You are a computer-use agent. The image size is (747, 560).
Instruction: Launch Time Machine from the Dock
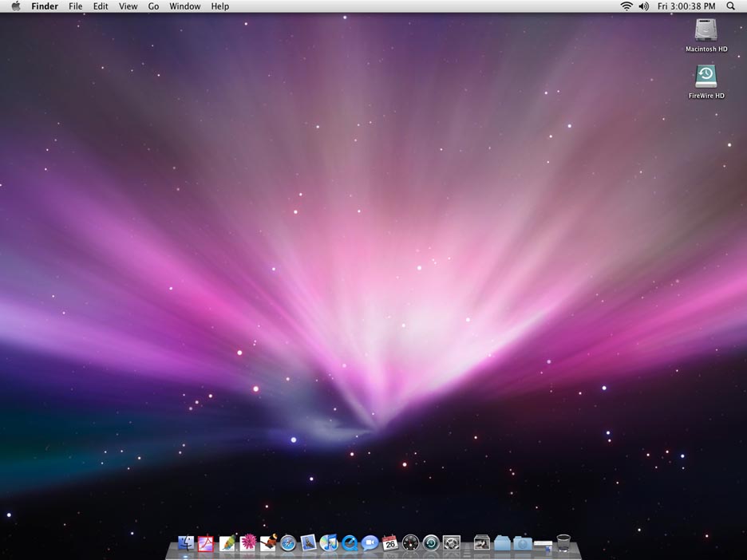431,543
